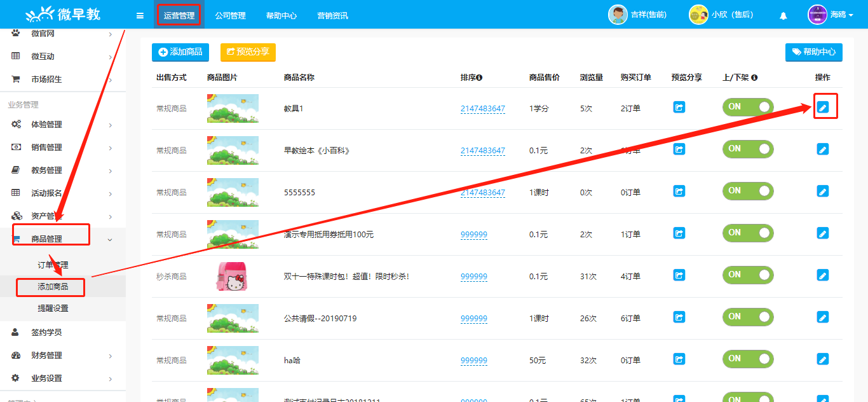Click sort value 999999 for ha哈

[x=474, y=361]
